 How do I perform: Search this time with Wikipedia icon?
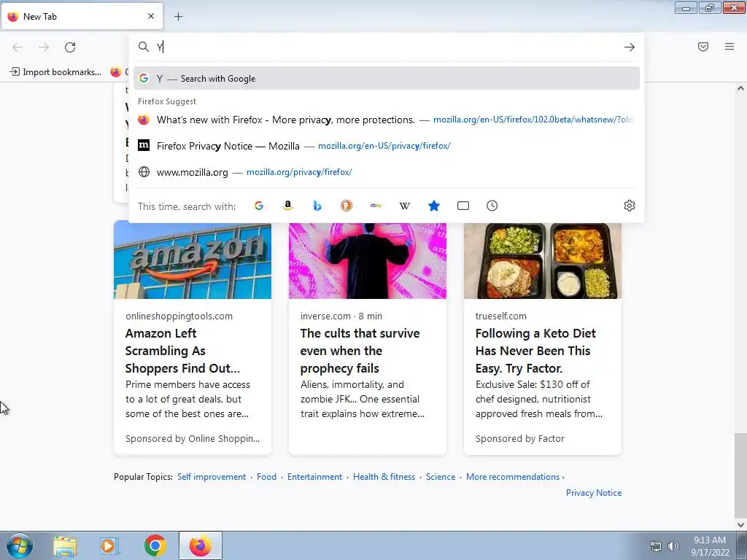(x=404, y=206)
